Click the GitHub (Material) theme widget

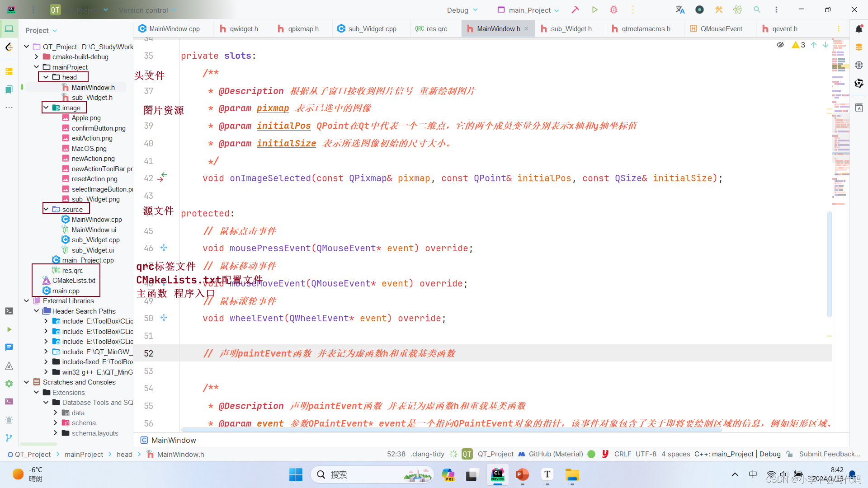pos(551,454)
